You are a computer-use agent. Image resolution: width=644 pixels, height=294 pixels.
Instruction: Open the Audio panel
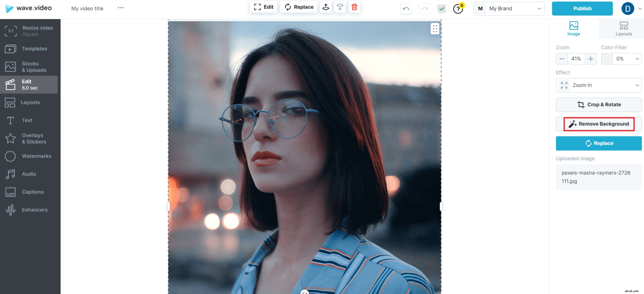pos(29,174)
